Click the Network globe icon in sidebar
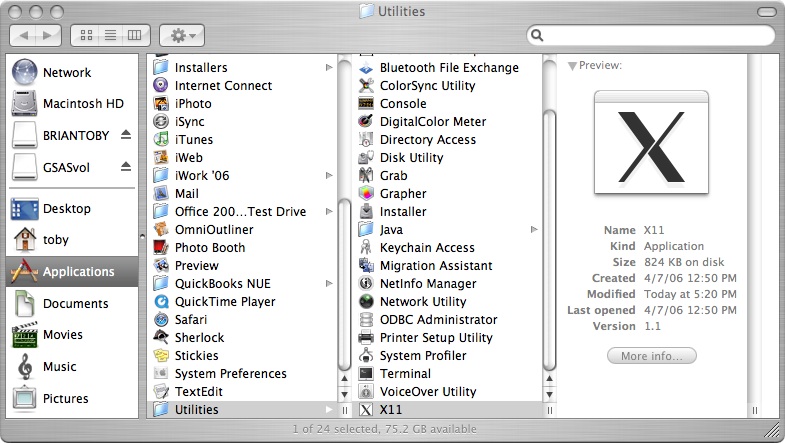This screenshot has height=443, width=785. [25, 72]
